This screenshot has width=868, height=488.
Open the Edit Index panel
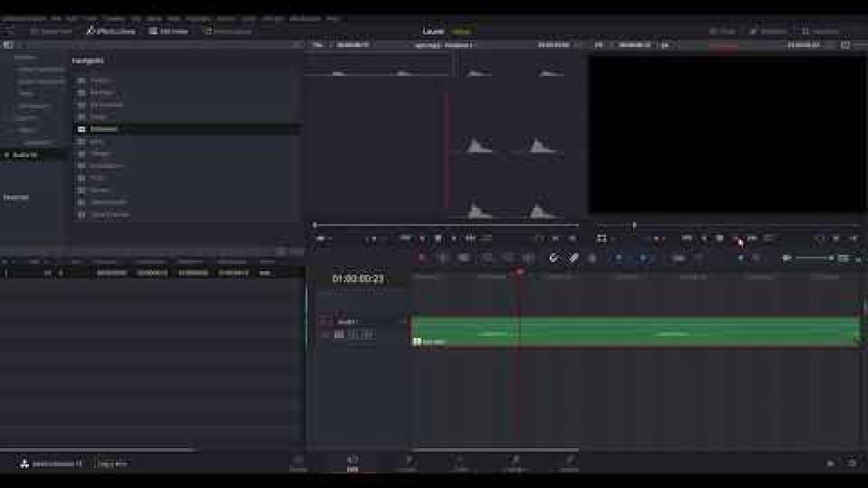tap(169, 31)
